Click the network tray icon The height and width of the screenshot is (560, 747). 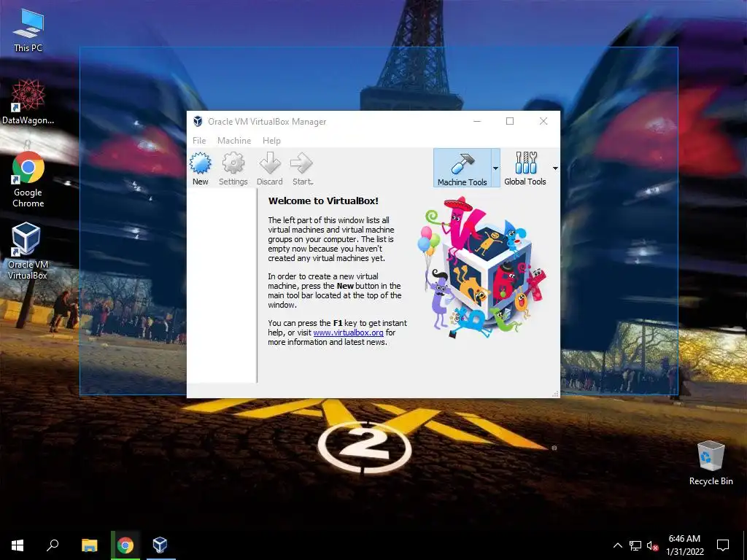pyautogui.click(x=635, y=545)
